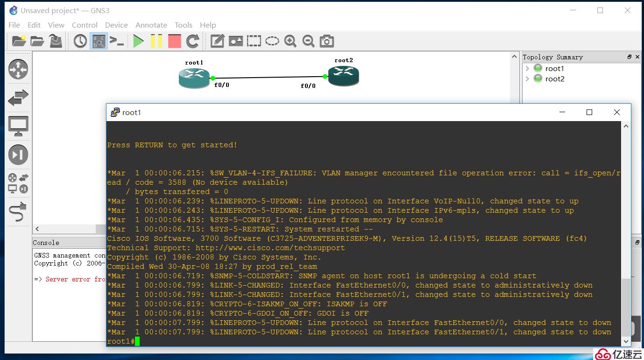Click the root2 name label on canvas
The height and width of the screenshot is (360, 644).
coord(344,60)
